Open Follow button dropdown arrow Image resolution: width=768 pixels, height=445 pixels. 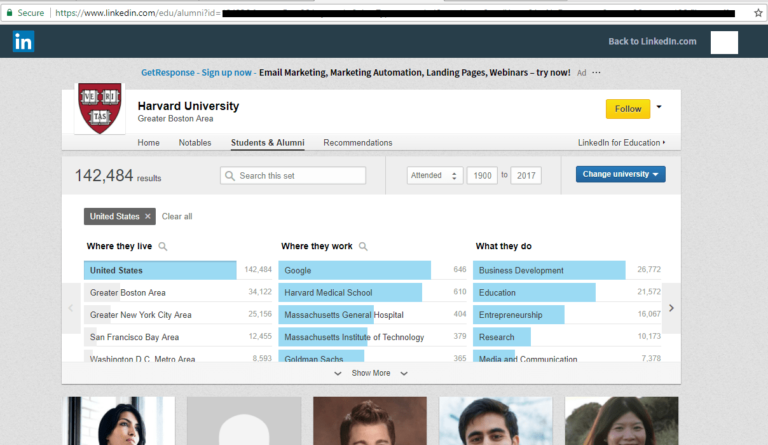point(659,107)
